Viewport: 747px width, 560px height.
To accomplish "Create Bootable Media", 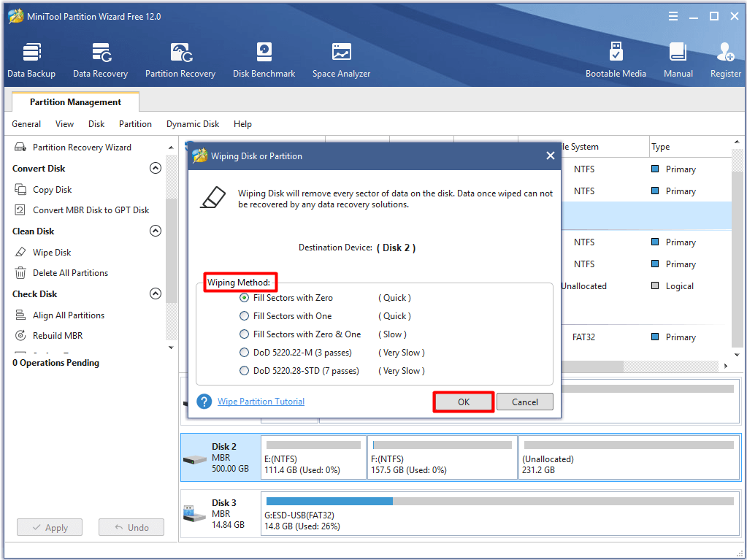I will click(x=616, y=61).
